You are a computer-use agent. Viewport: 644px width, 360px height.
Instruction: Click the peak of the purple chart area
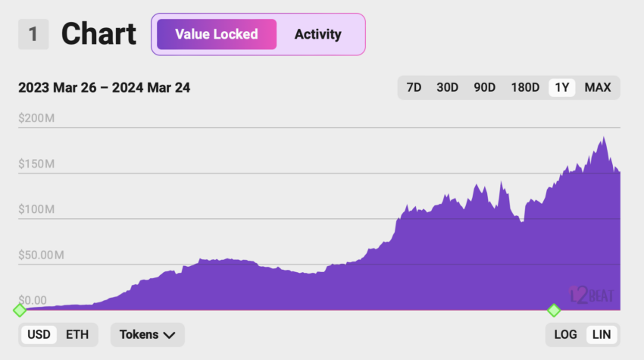point(604,138)
